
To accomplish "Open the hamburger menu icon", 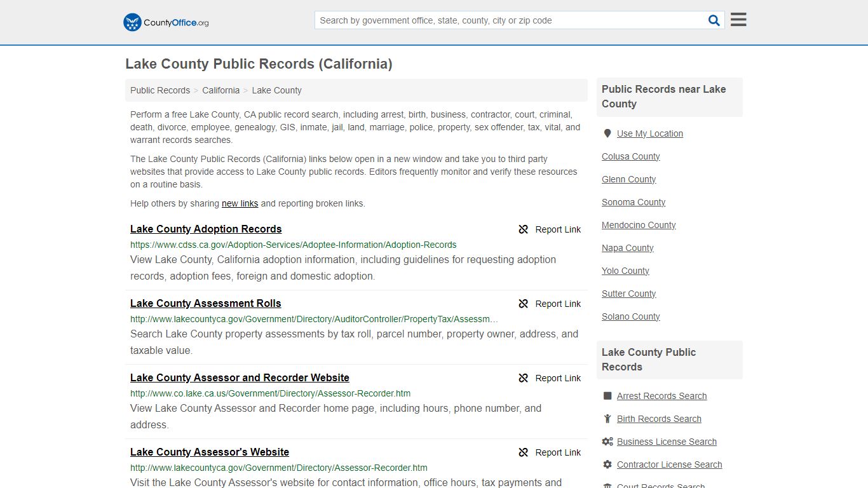I will [x=738, y=20].
